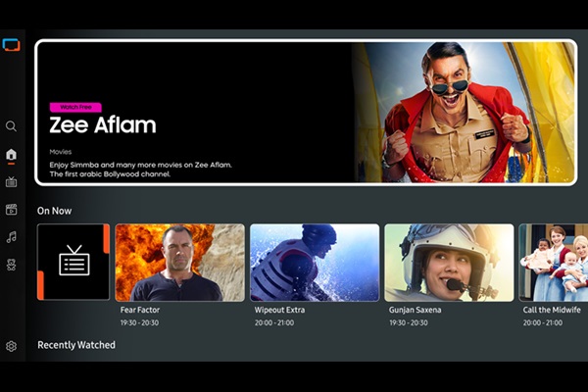Click the Gunjan Saxena title
This screenshot has height=392, width=588.
(x=416, y=310)
